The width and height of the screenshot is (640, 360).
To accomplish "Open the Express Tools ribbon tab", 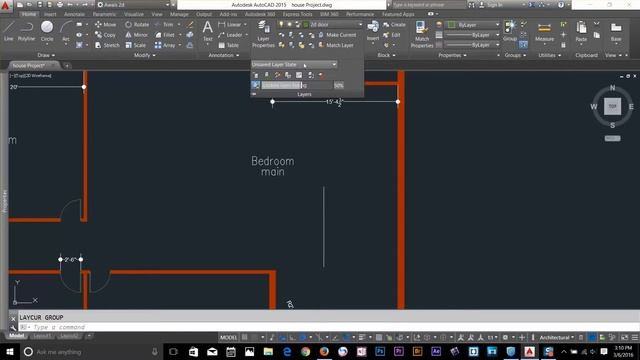I will coord(298,14).
